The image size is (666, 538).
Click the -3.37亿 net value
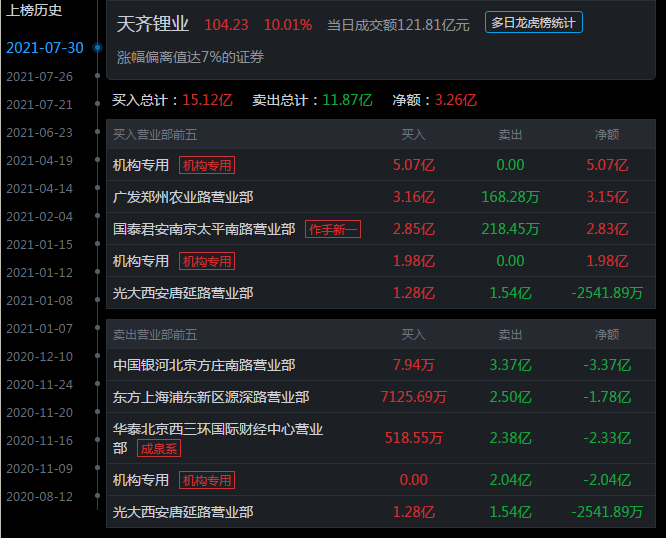pos(607,365)
